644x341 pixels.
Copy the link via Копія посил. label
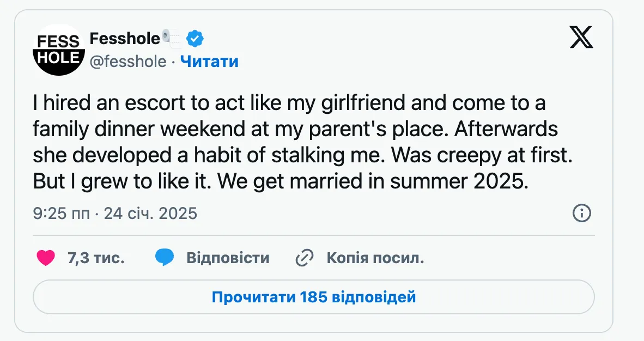point(375,258)
